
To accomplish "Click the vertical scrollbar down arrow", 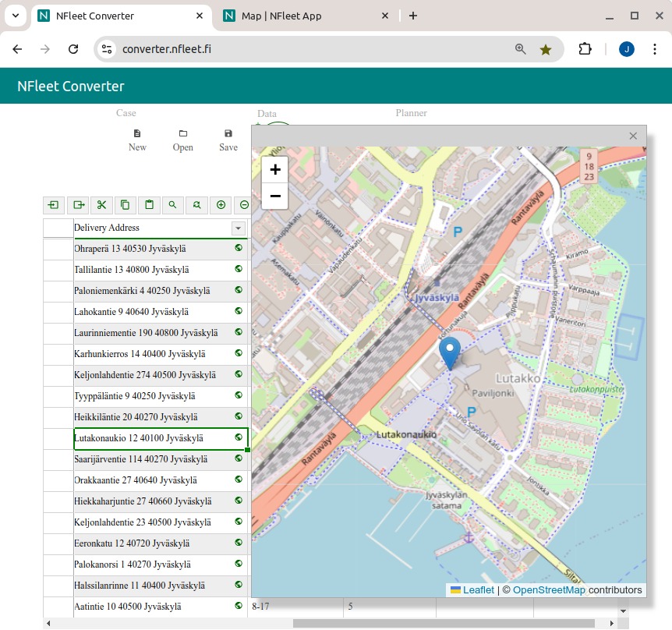I will (x=624, y=611).
